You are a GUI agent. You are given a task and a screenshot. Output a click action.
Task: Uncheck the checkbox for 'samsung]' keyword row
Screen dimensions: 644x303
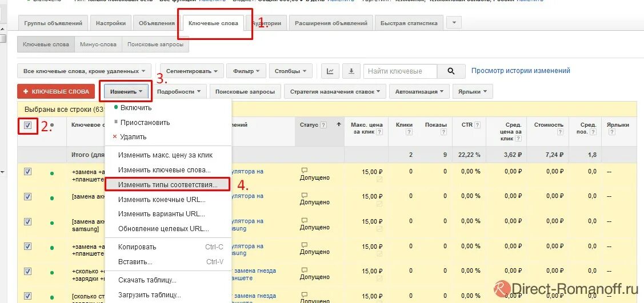click(x=27, y=221)
